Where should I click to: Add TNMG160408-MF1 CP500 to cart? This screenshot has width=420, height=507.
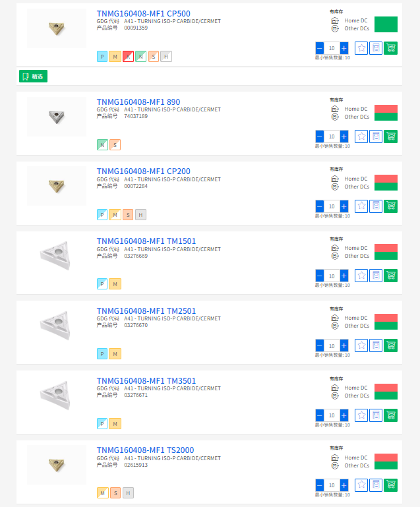click(391, 48)
